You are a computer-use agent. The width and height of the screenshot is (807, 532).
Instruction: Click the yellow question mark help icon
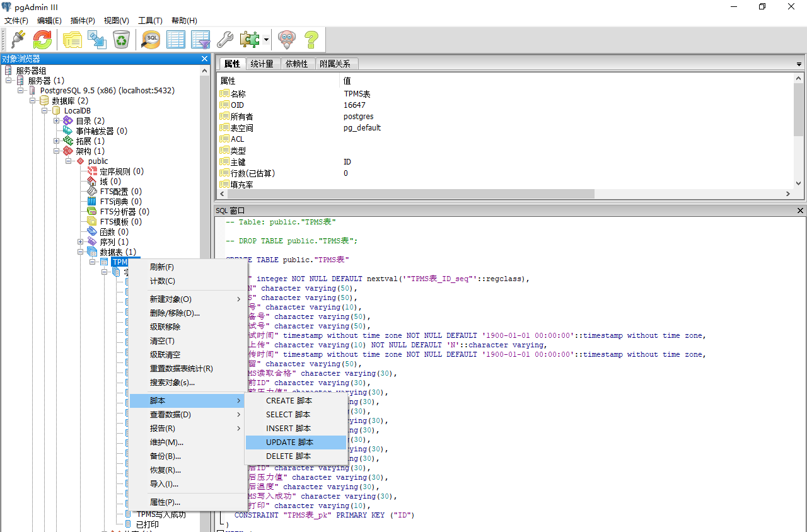311,40
